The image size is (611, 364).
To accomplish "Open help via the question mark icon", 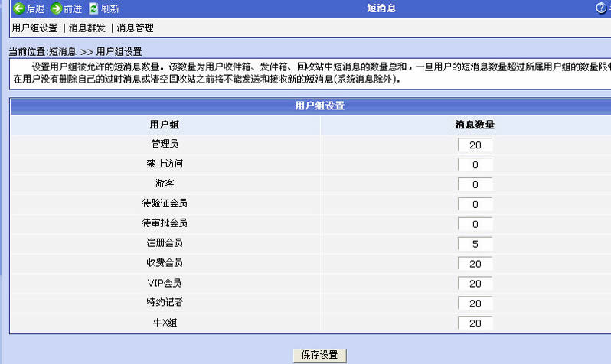I will click(x=600, y=8).
